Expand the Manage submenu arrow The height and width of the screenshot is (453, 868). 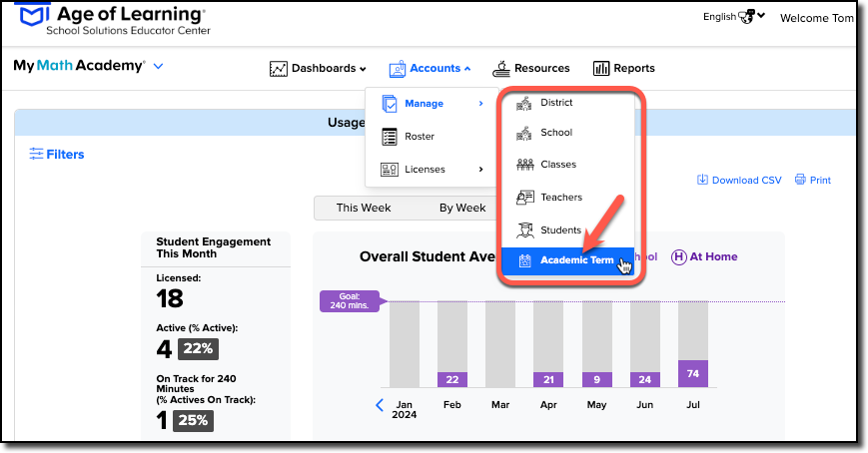click(480, 104)
